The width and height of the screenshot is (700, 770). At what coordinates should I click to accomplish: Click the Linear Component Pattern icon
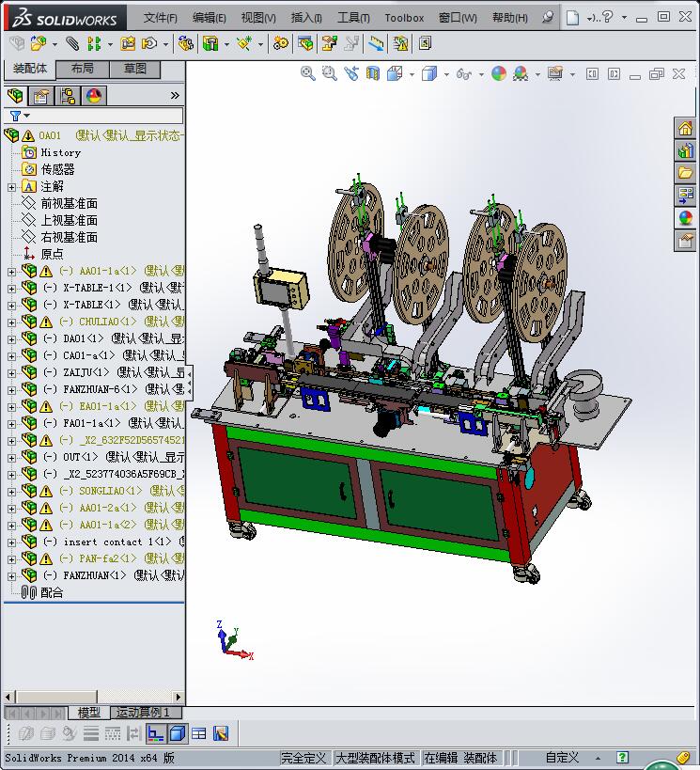[x=94, y=43]
